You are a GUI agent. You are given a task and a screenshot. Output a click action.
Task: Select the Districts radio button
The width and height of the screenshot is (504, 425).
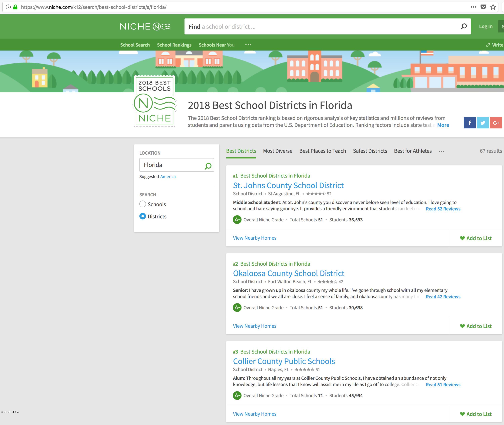click(x=143, y=216)
